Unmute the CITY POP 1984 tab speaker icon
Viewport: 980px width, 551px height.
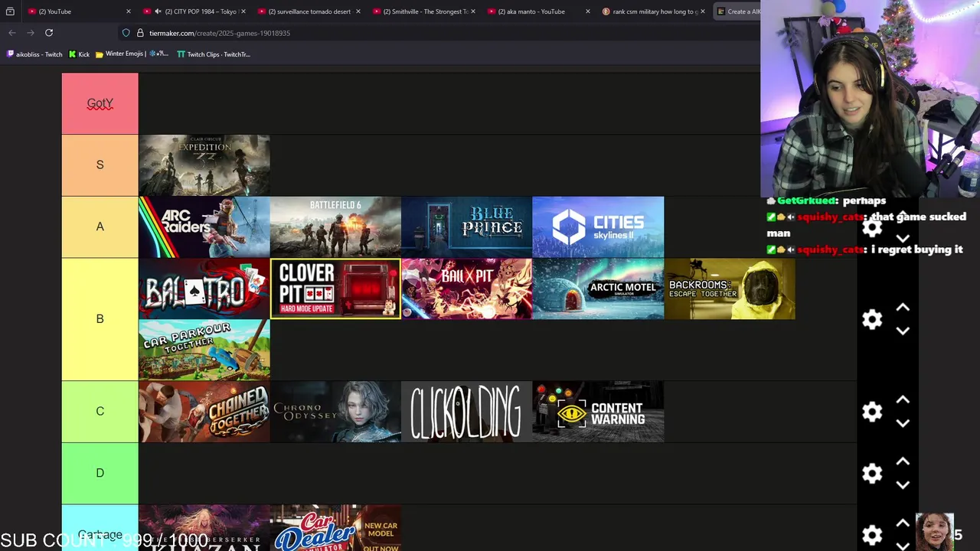158,11
